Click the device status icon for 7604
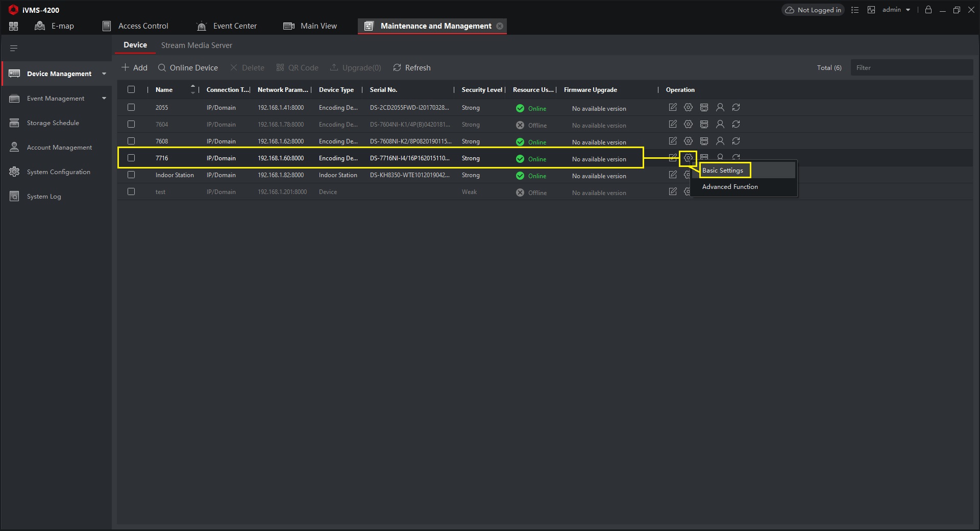Image resolution: width=980 pixels, height=531 pixels. pos(704,124)
